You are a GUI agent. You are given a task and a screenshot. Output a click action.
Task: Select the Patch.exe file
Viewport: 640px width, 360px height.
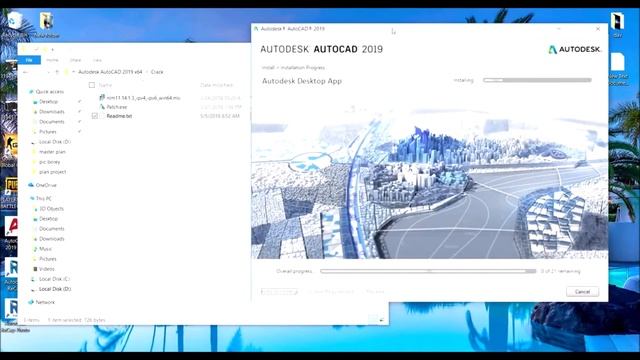click(x=117, y=107)
